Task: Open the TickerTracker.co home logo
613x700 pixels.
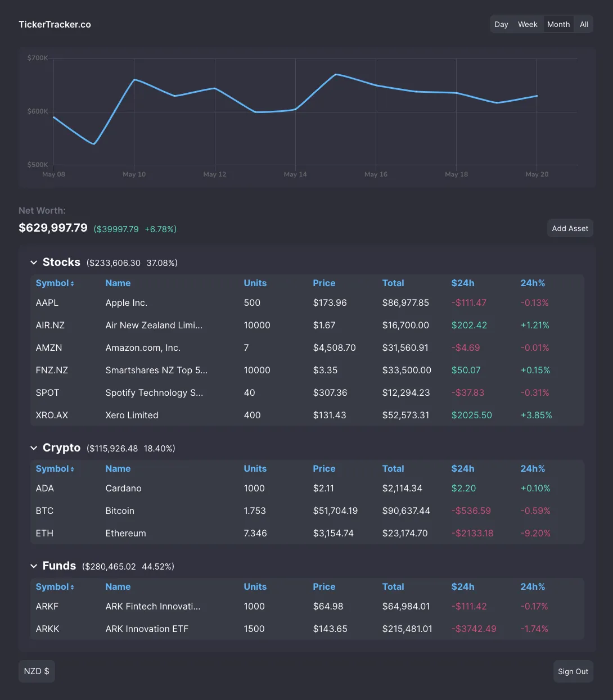Action: coord(55,24)
